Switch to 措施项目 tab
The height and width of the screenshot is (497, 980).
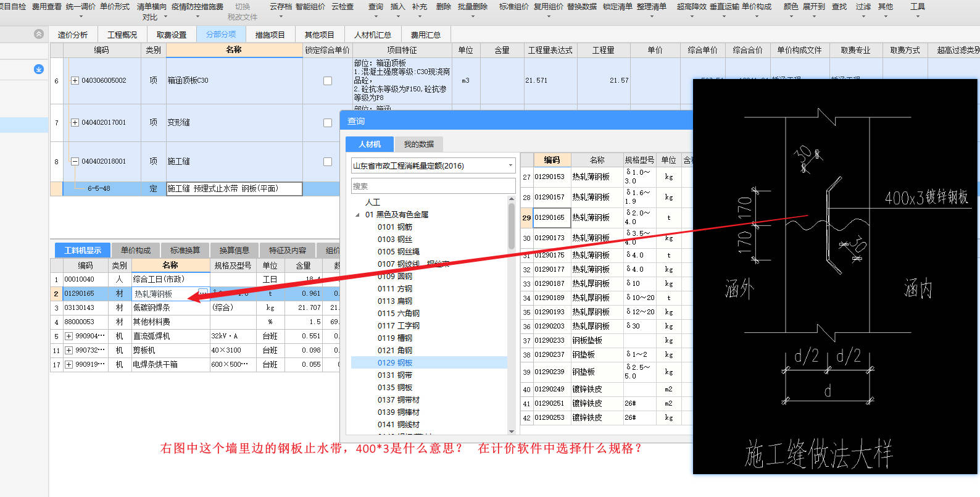270,35
